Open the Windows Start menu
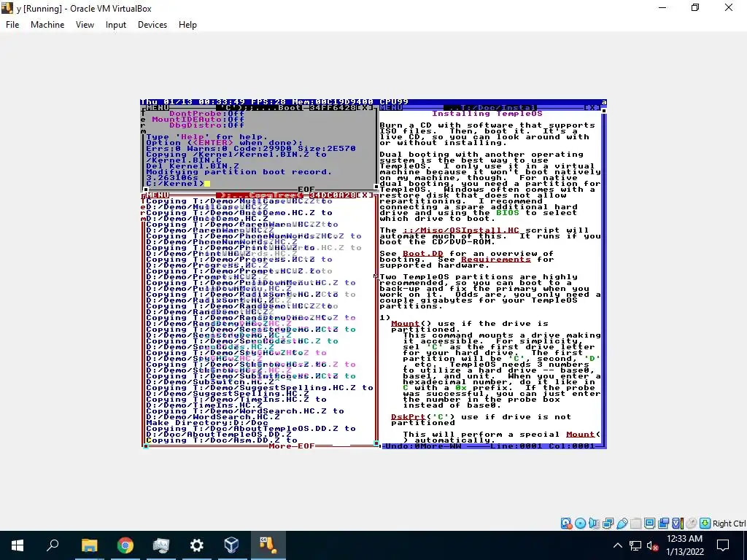Screen dimensions: 747x560 pyautogui.click(x=18, y=545)
